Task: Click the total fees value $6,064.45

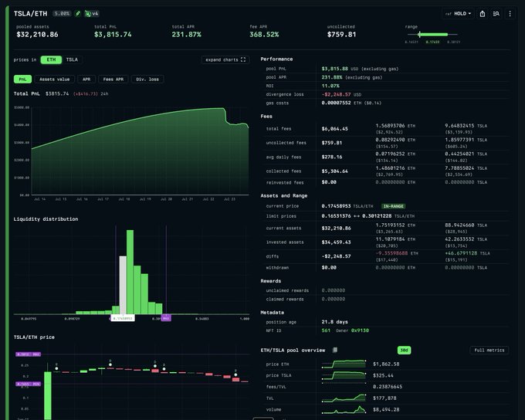Action: click(334, 129)
